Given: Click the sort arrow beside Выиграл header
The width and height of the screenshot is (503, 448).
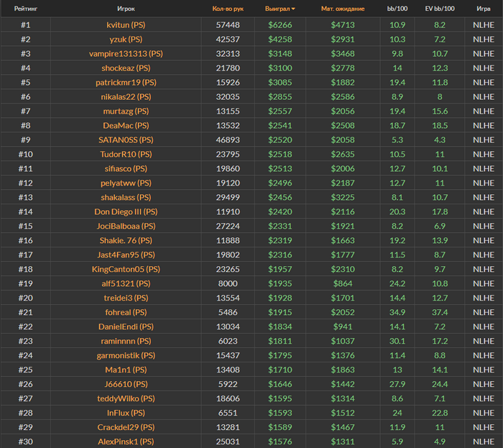Looking at the screenshot, I should point(292,9).
